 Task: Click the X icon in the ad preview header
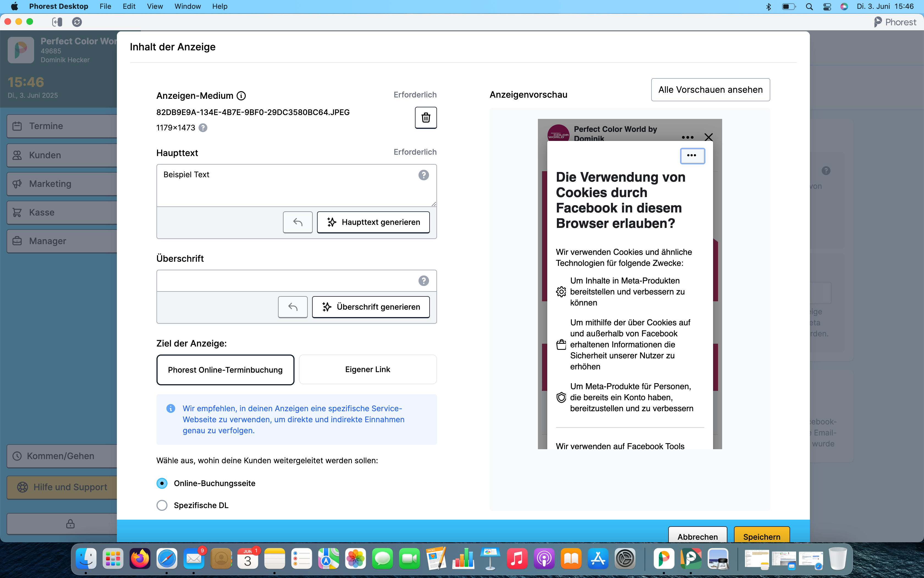coord(708,137)
